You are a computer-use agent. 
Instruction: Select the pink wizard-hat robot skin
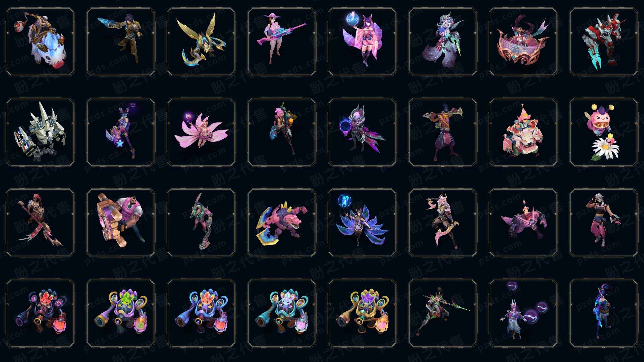523,132
